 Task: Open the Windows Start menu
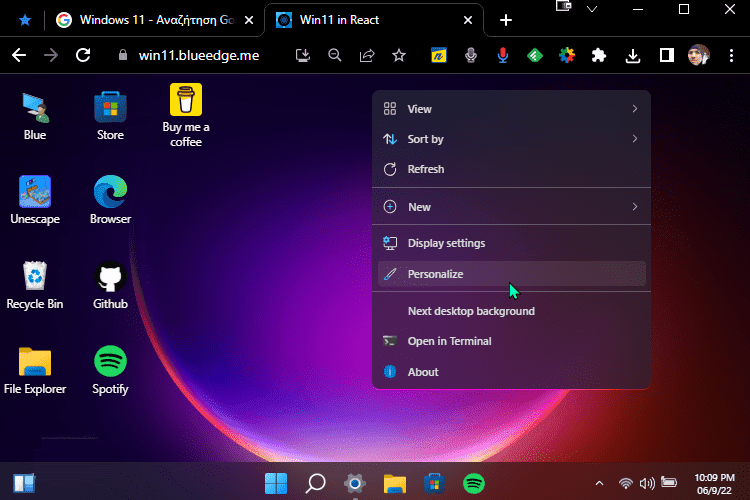coord(276,483)
